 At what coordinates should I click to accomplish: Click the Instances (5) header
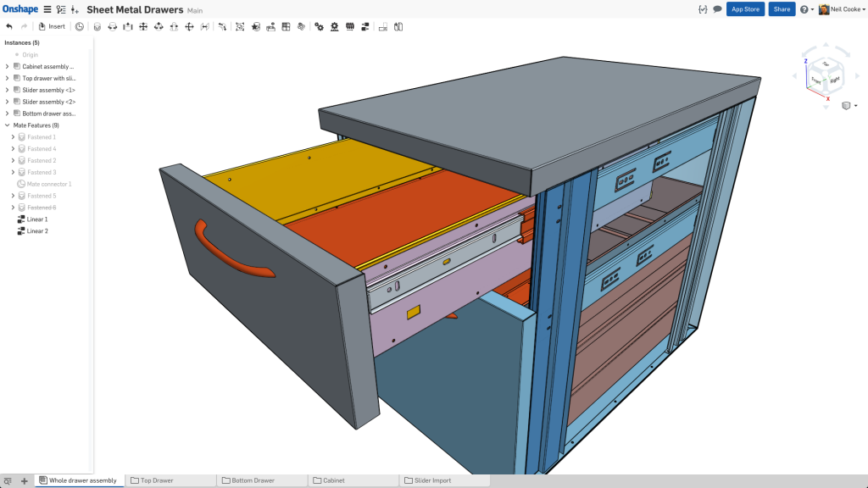[22, 42]
